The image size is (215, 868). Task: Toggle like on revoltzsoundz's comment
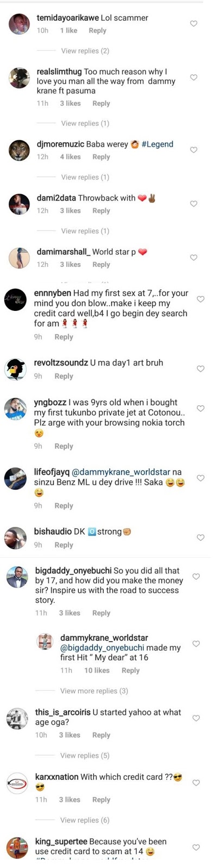(200, 369)
